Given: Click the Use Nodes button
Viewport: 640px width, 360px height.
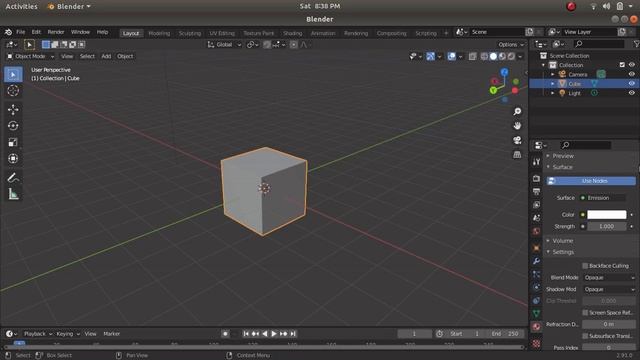Looking at the screenshot, I should [x=591, y=181].
